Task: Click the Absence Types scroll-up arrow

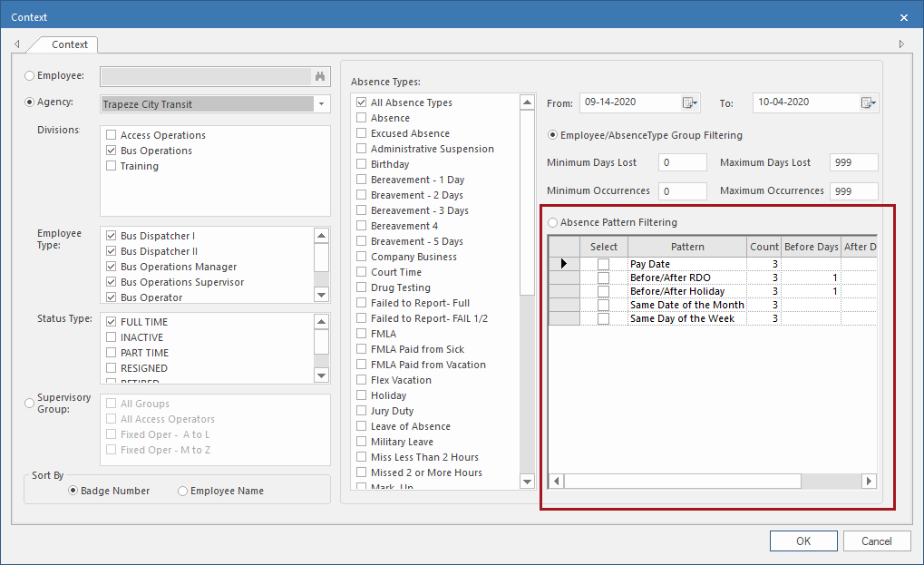Action: coord(527,102)
